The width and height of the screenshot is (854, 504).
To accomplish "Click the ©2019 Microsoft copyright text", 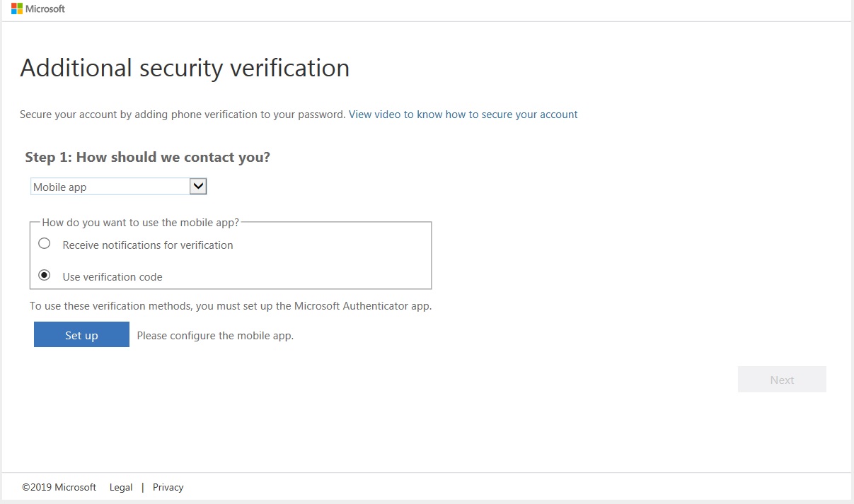I will coord(59,487).
